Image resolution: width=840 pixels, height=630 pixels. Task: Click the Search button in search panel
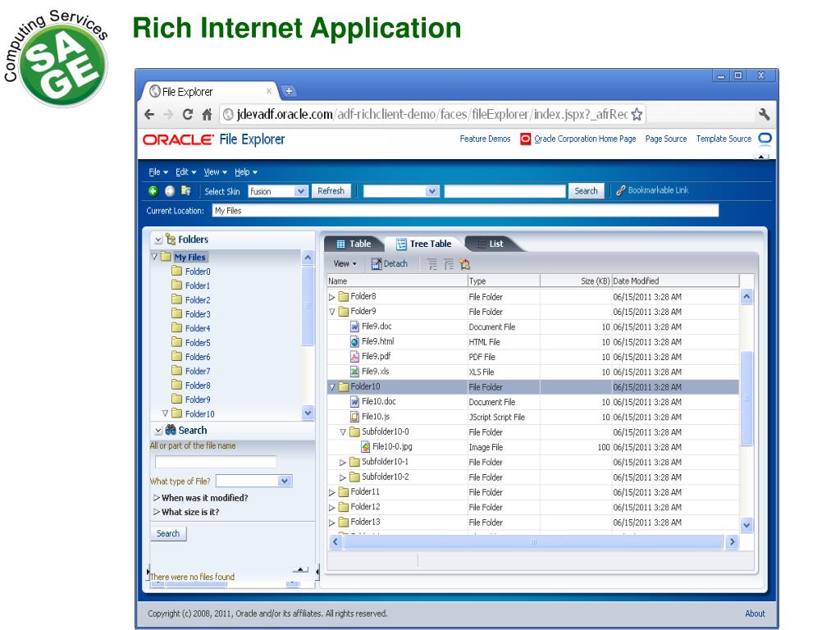pos(168,533)
